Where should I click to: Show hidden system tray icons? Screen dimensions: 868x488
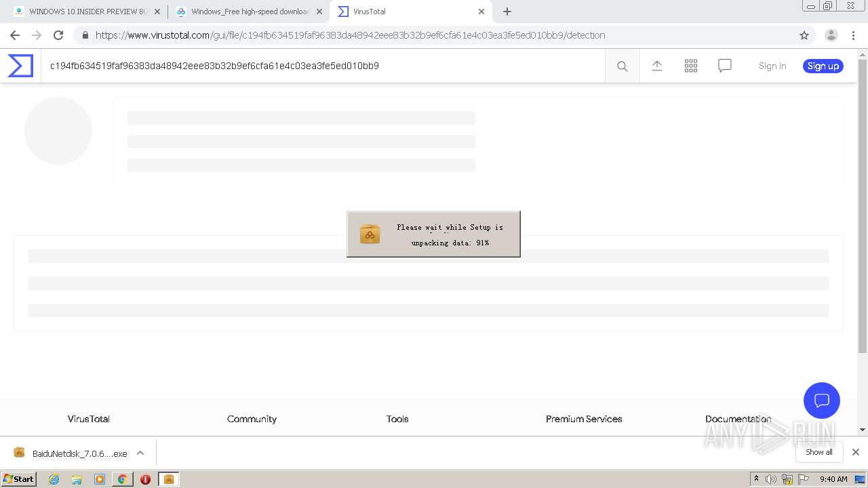756,479
